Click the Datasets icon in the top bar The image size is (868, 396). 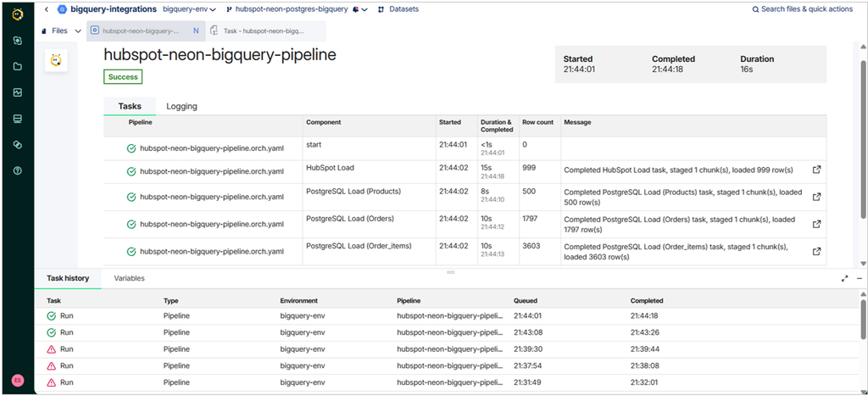coord(381,9)
